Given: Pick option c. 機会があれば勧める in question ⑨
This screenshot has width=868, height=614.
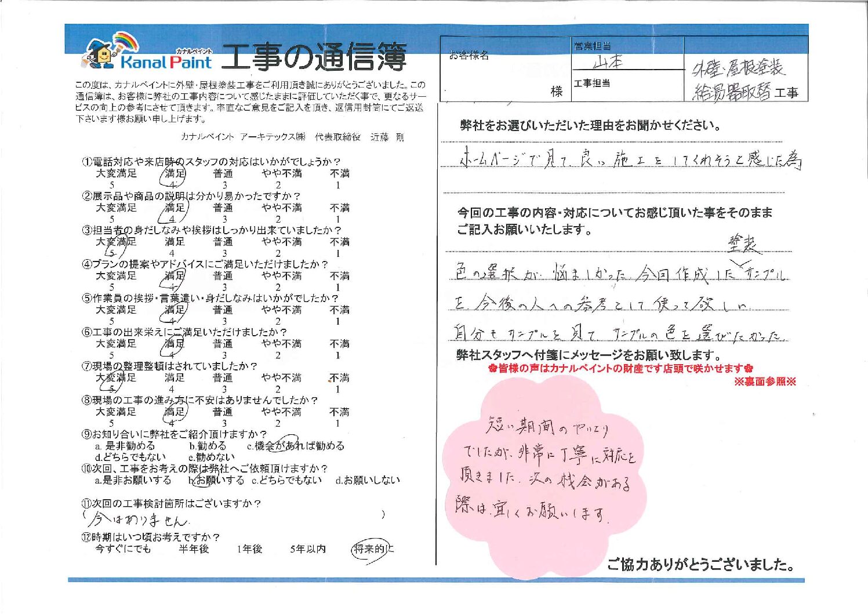Looking at the screenshot, I should click(x=296, y=446).
